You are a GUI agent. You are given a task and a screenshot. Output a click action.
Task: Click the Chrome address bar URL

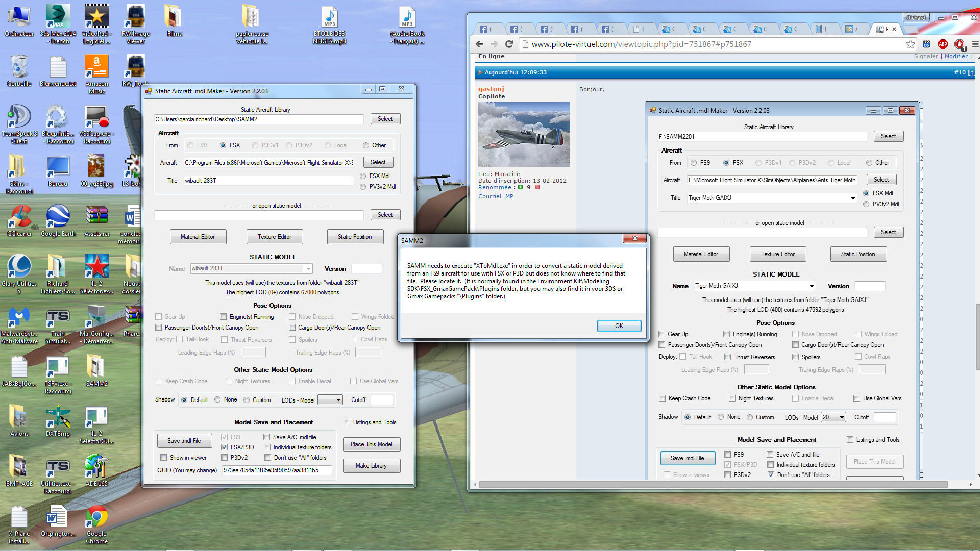641,44
